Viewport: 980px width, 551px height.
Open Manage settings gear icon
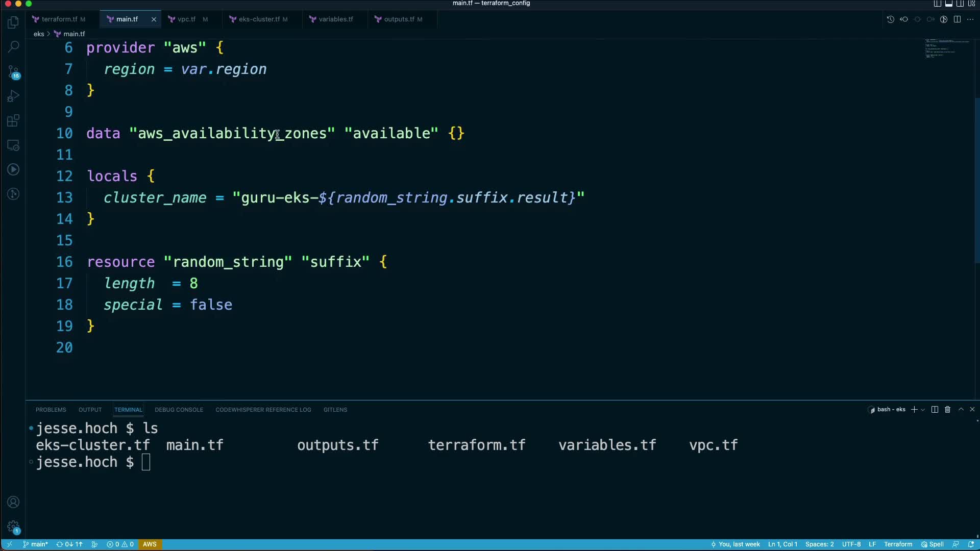(x=14, y=527)
